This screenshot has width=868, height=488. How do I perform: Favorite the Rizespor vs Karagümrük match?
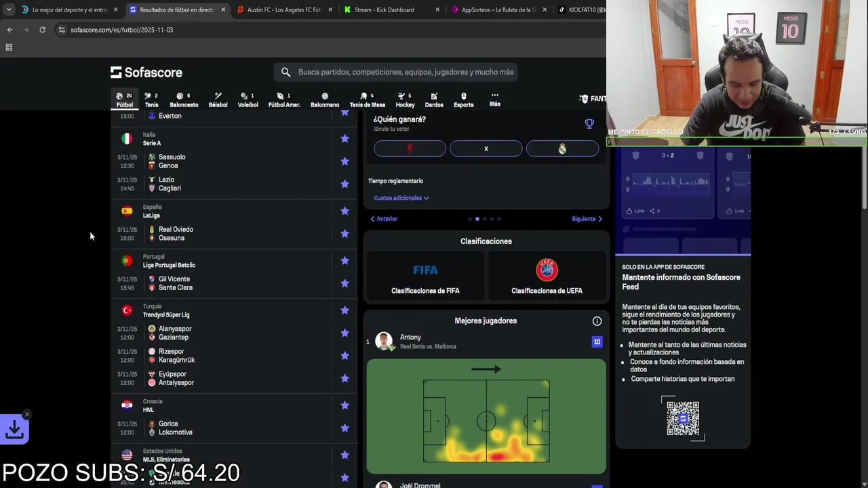pyautogui.click(x=344, y=356)
